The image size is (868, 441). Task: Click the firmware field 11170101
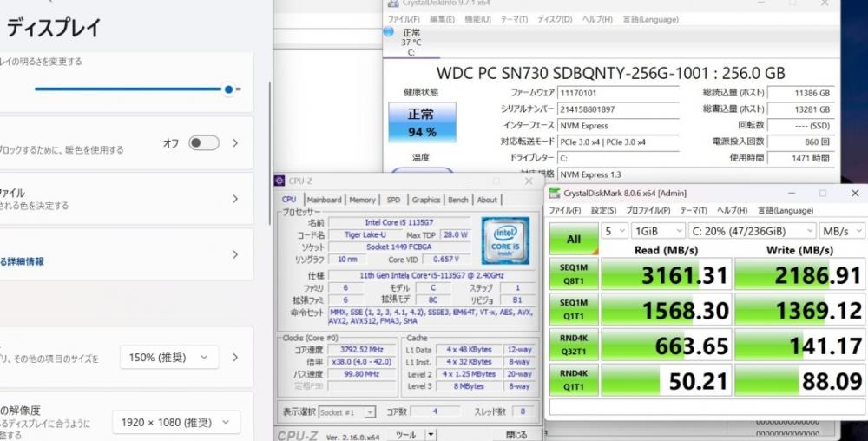click(618, 93)
